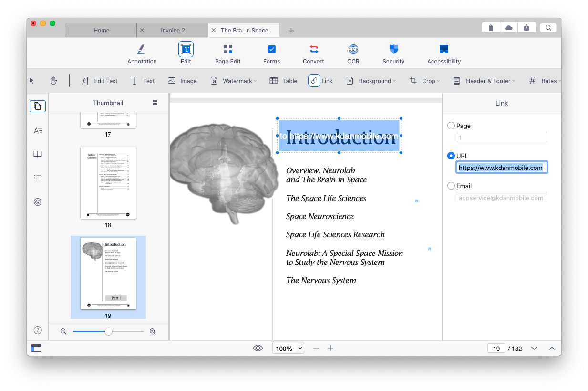Click the page number field showing 19

pyautogui.click(x=496, y=349)
